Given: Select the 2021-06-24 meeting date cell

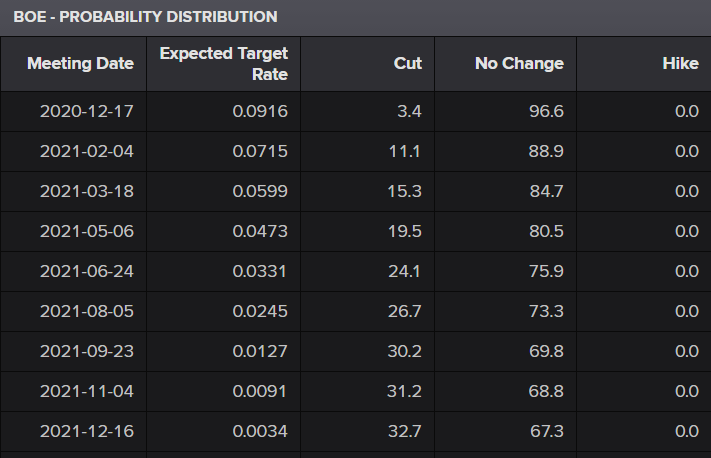Looking at the screenshot, I should [x=73, y=271].
